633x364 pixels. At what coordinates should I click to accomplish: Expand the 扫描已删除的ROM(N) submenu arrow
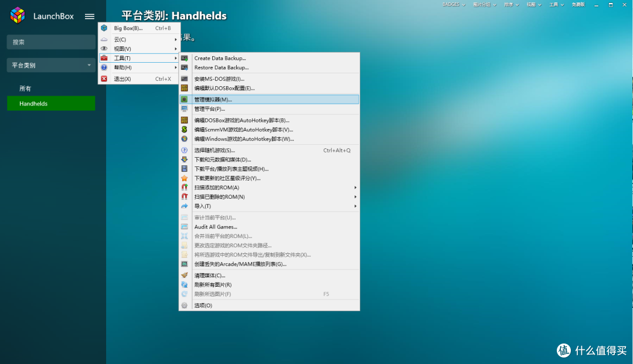click(355, 196)
